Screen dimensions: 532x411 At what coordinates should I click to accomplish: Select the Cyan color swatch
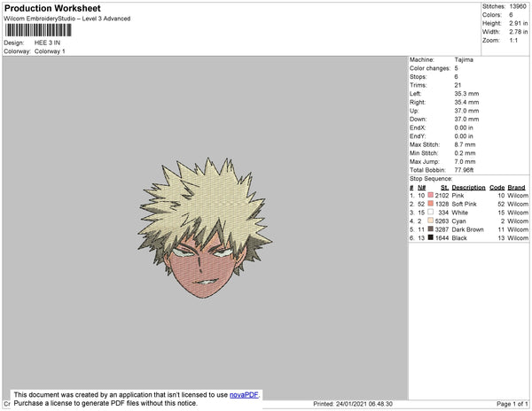[431, 221]
